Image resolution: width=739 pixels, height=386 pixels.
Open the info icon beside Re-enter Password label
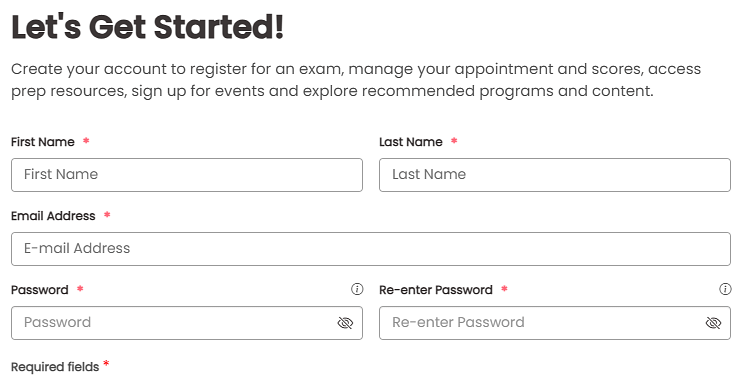[x=725, y=289]
